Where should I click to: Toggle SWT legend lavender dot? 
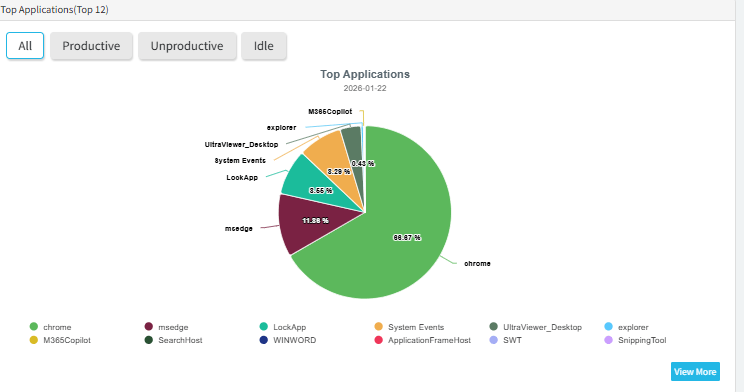tap(493, 340)
